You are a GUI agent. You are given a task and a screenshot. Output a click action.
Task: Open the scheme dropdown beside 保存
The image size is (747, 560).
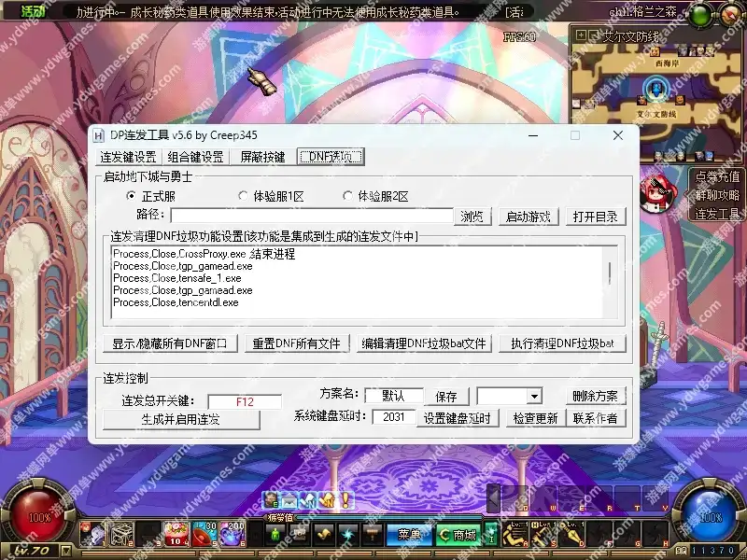tap(535, 396)
